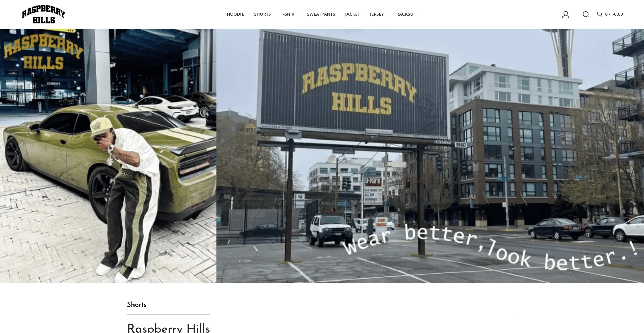Choose TRACKSUIT in the top menu
Screen dimensions: 644x333
[x=406, y=14]
